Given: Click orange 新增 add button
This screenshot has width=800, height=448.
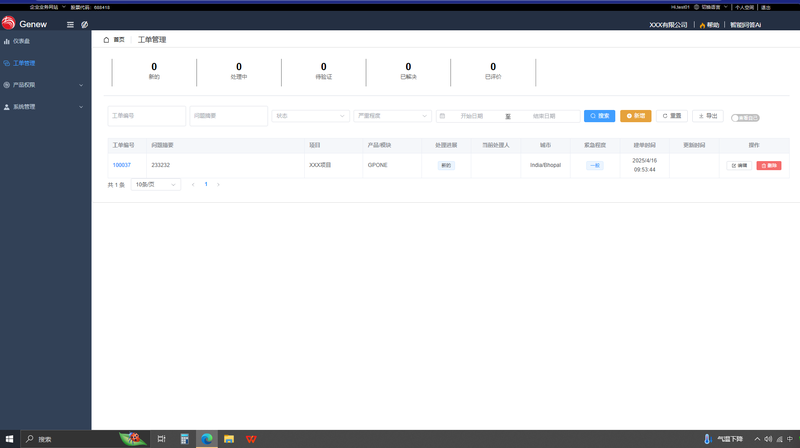Looking at the screenshot, I should tap(636, 116).
